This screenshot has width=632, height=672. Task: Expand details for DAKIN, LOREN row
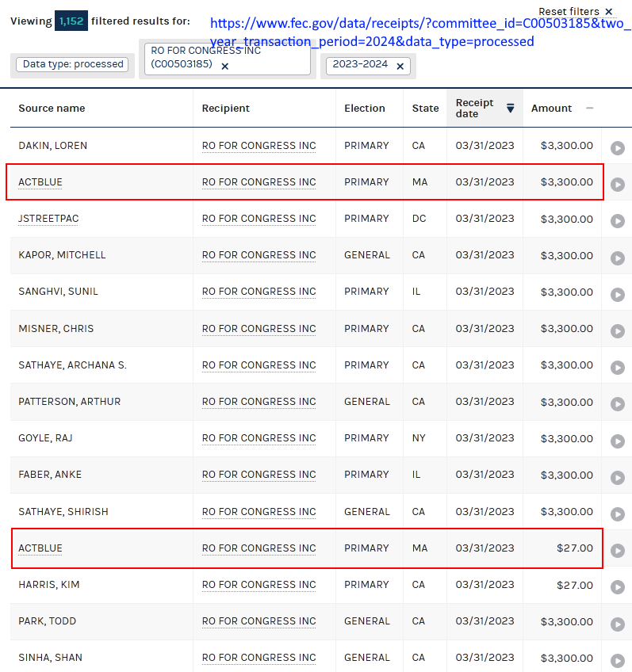point(618,148)
